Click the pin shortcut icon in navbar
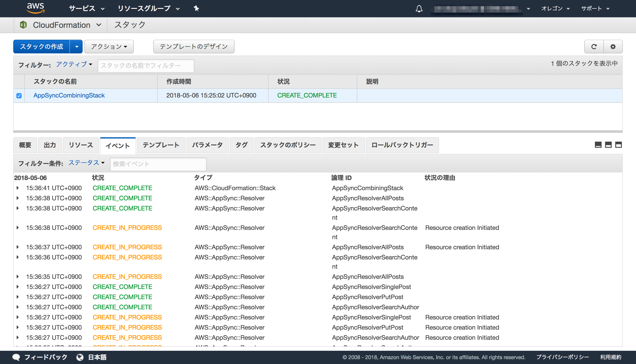 (196, 9)
